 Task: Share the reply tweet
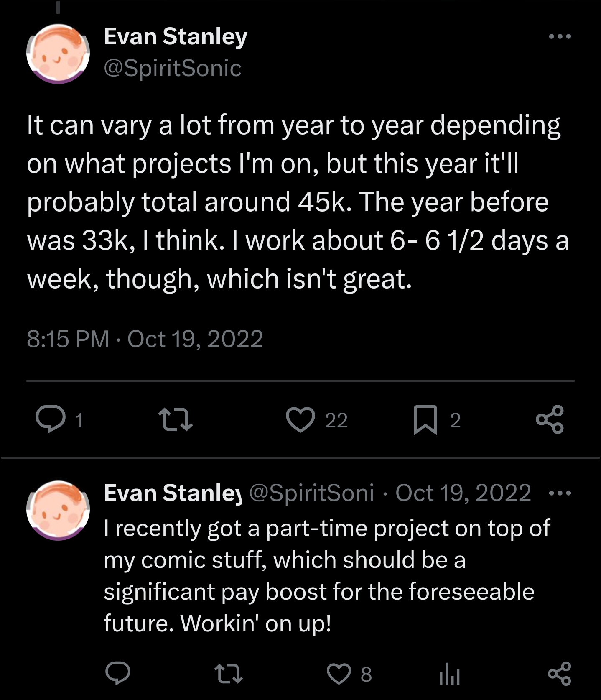coord(559,673)
